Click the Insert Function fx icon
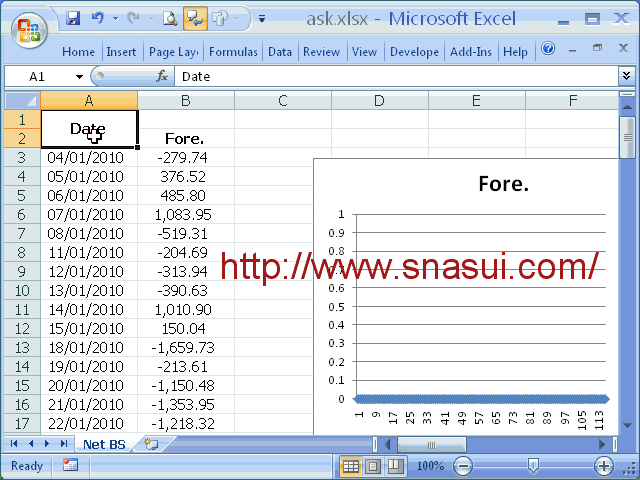Viewport: 640px width, 480px height. pos(162,76)
